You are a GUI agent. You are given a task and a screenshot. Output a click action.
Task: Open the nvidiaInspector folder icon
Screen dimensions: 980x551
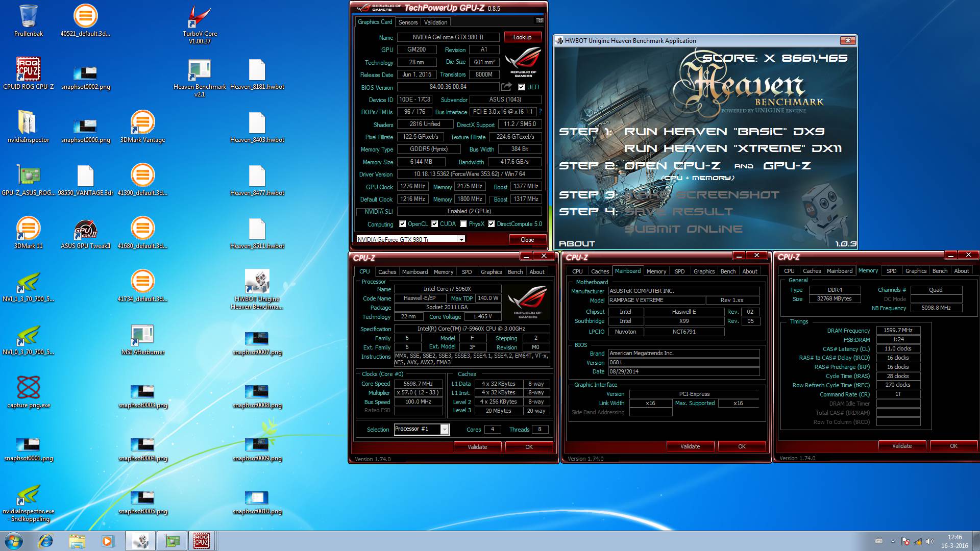[x=28, y=127]
